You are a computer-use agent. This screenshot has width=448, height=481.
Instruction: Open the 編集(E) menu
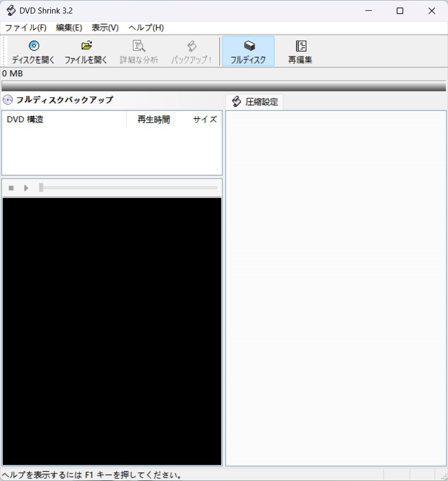coord(69,28)
